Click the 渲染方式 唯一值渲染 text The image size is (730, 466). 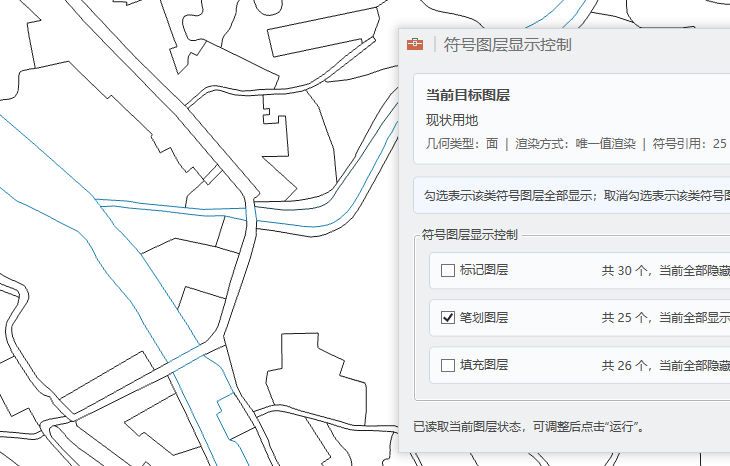[x=575, y=144]
